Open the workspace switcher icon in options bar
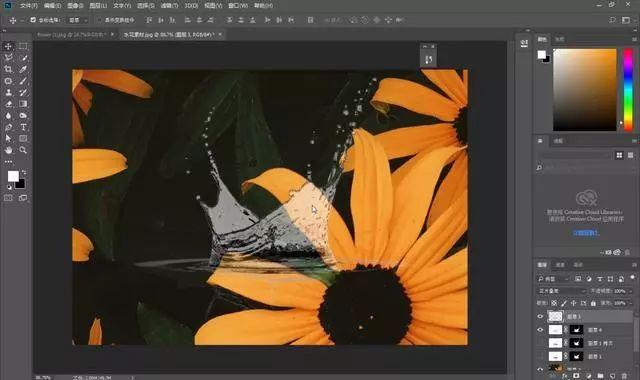The width and height of the screenshot is (640, 380). 626,20
